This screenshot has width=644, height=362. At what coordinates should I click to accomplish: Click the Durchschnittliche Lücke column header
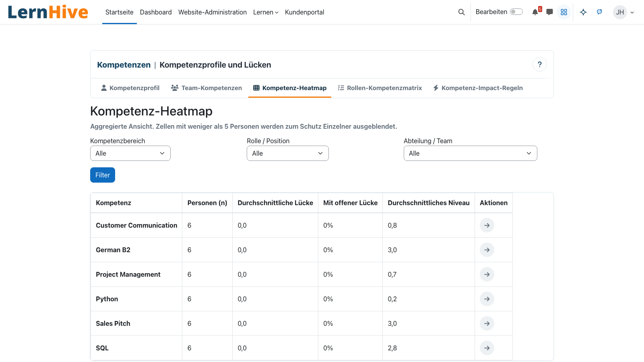(275, 203)
